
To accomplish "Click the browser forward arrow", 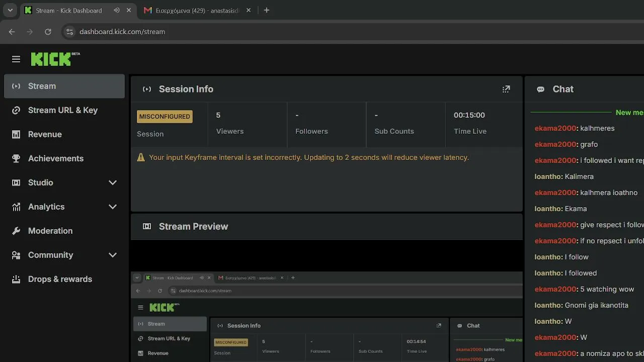I will tap(30, 32).
